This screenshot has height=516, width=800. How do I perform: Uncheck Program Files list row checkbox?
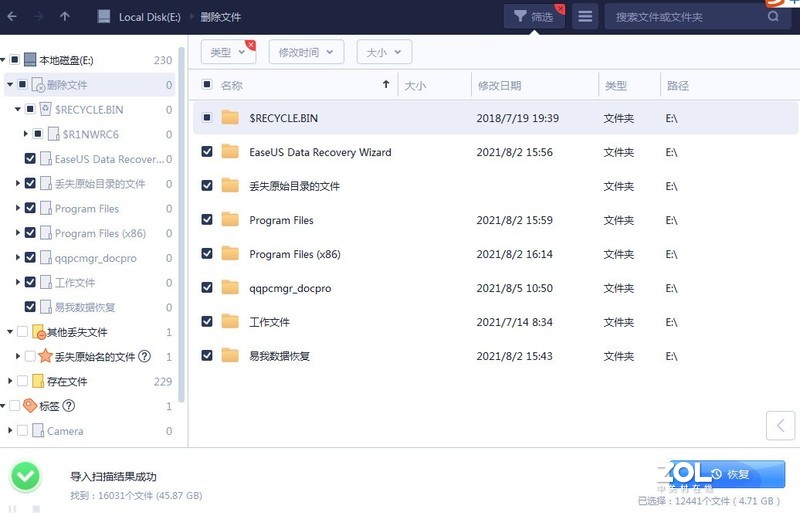[207, 219]
